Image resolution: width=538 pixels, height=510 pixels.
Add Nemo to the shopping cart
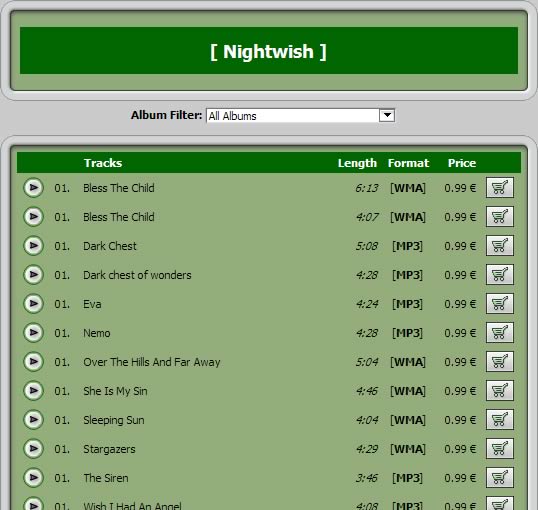click(500, 333)
